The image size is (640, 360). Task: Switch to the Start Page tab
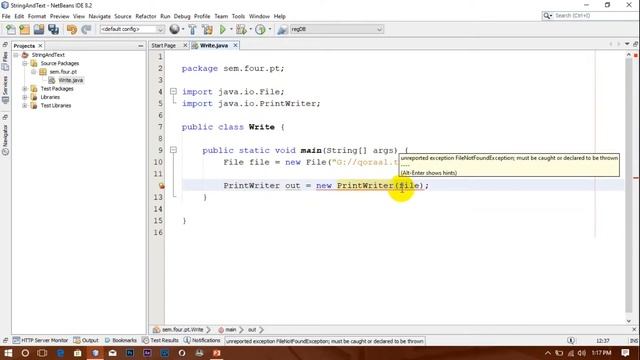(x=164, y=46)
